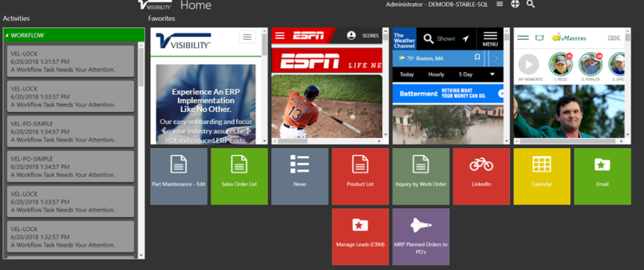Click the ESPN baseball player photo
This screenshot has height=270, width=644.
point(327,106)
